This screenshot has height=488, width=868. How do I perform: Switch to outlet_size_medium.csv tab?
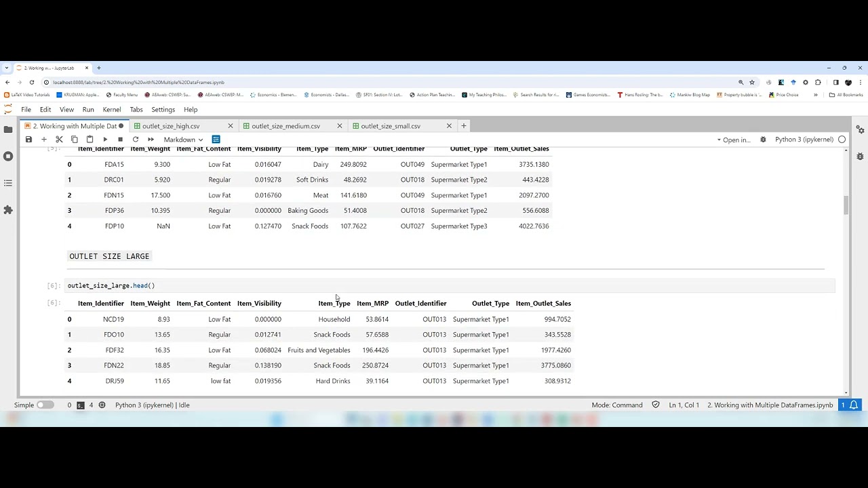coord(285,126)
